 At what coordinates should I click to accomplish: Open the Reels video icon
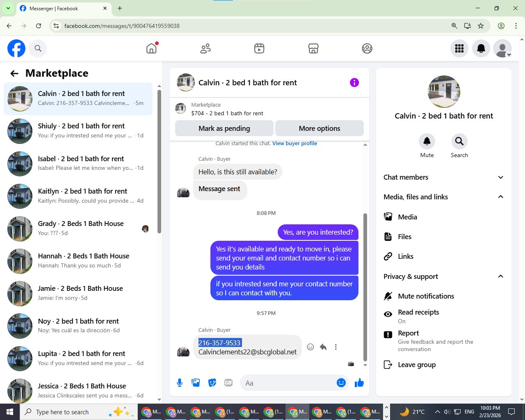click(x=259, y=48)
